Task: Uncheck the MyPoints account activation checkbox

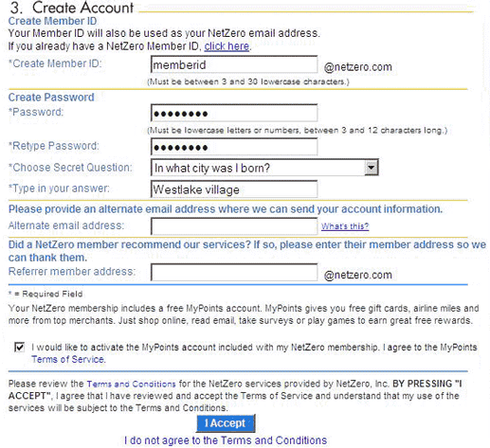Action: point(20,348)
